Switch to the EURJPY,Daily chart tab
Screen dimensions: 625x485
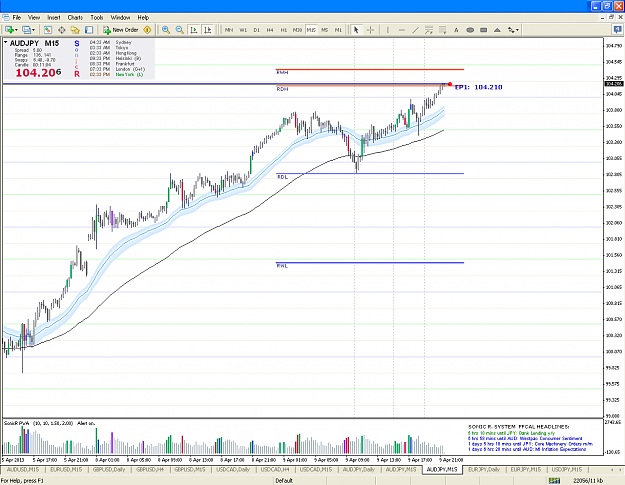[483, 469]
